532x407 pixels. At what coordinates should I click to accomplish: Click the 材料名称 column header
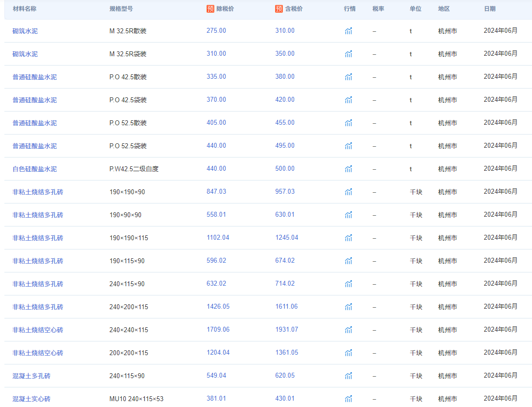(x=24, y=9)
